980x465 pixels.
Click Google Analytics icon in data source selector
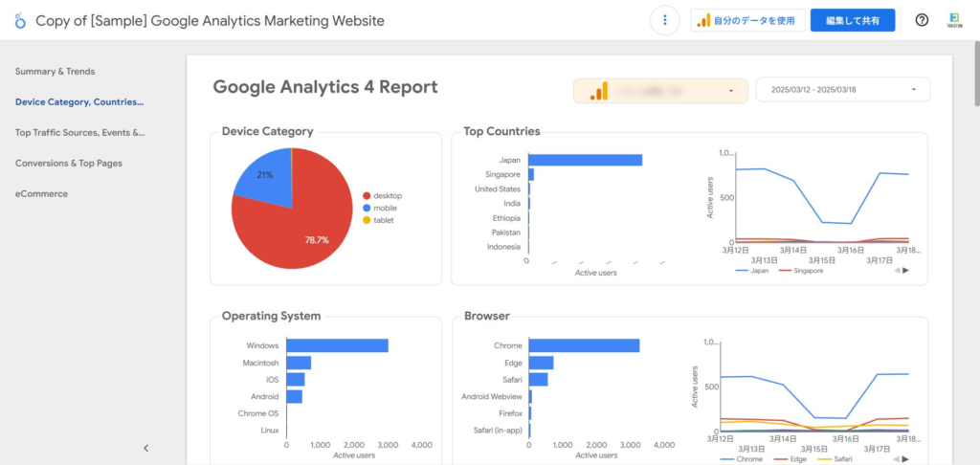(x=598, y=91)
